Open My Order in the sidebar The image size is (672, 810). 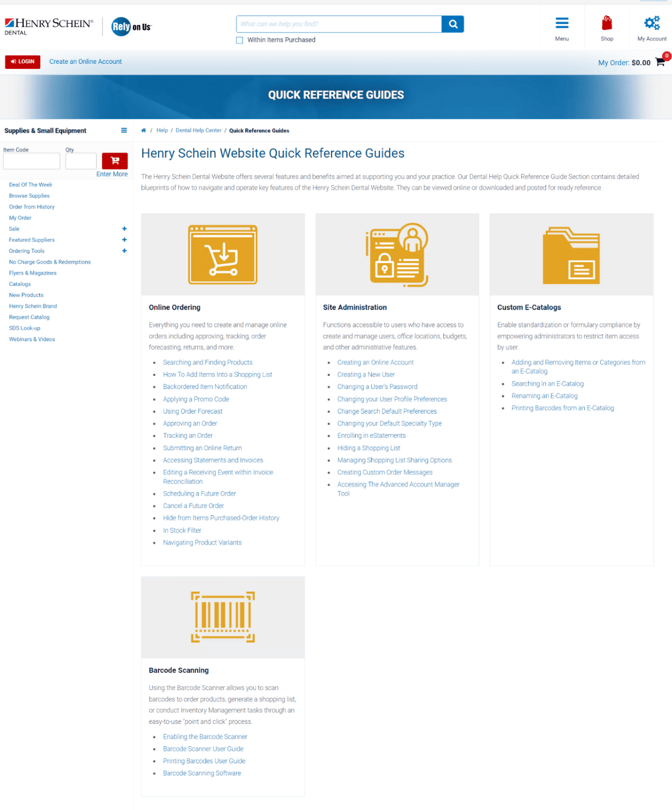(x=20, y=218)
